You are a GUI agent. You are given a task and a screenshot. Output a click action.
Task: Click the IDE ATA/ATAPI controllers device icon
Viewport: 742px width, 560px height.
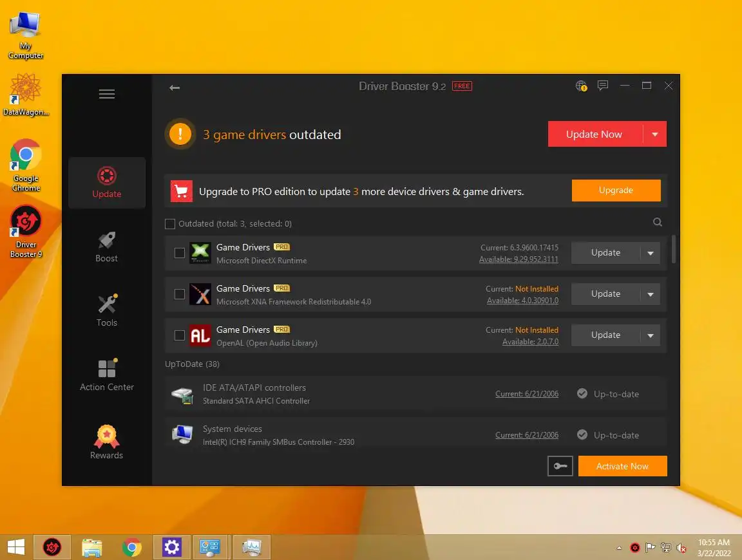pyautogui.click(x=182, y=395)
